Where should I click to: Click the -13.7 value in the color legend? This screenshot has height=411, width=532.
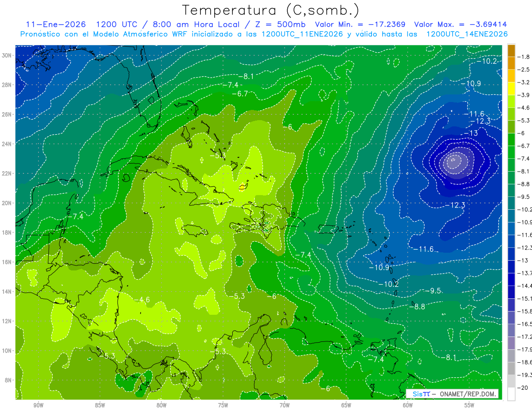coord(524,273)
